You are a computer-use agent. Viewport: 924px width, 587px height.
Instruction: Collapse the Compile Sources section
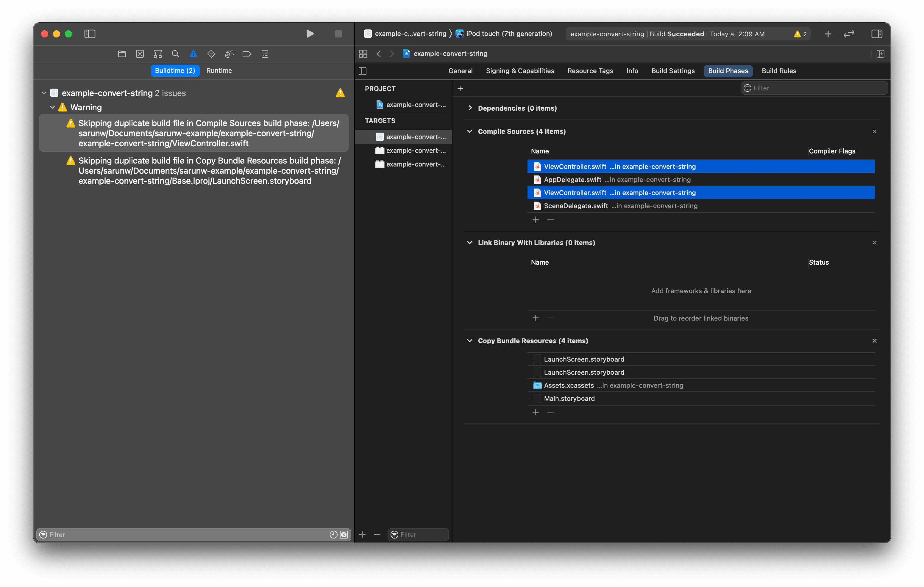tap(470, 131)
